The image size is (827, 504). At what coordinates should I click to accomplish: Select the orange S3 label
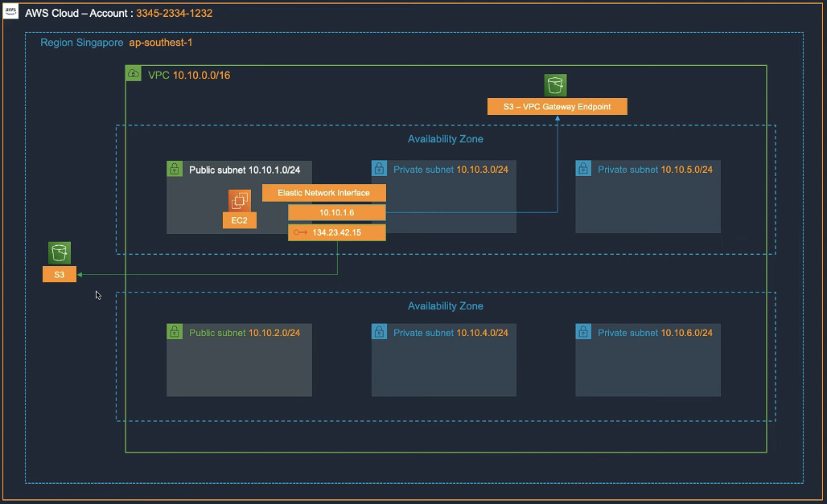click(x=60, y=275)
